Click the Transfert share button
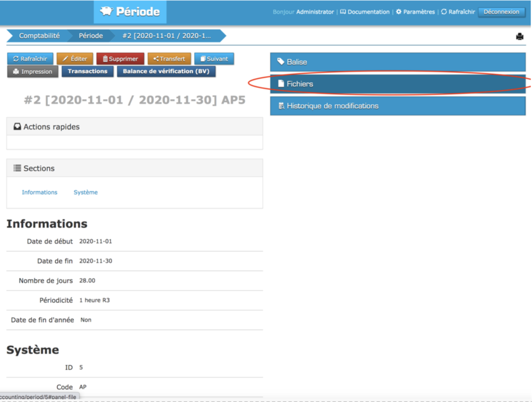The height and width of the screenshot is (402, 532). (169, 59)
